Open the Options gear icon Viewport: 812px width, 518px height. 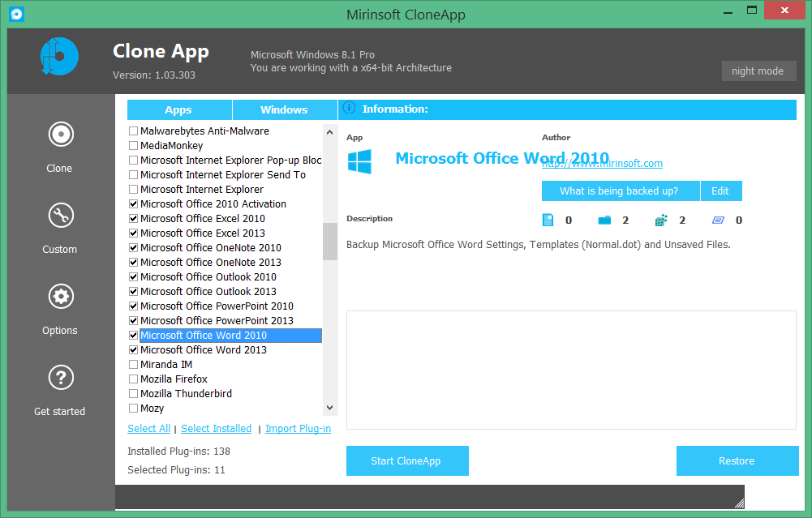(x=61, y=297)
